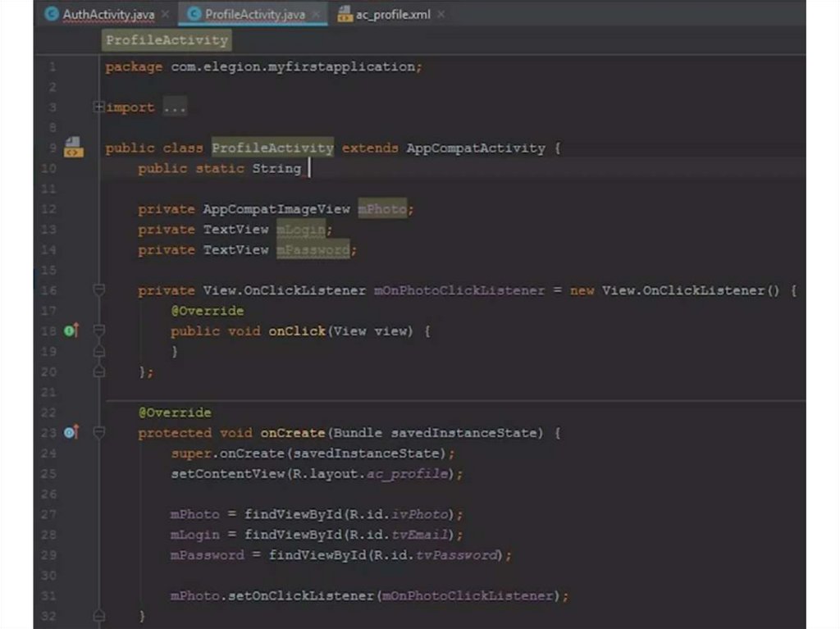Collapse the onClick method body
Image resolution: width=840 pixels, height=629 pixels.
tap(99, 330)
